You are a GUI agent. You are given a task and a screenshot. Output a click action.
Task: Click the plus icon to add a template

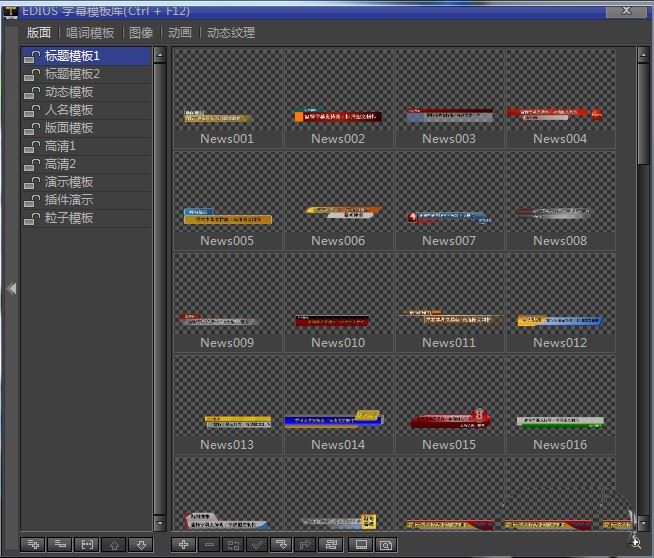(184, 545)
